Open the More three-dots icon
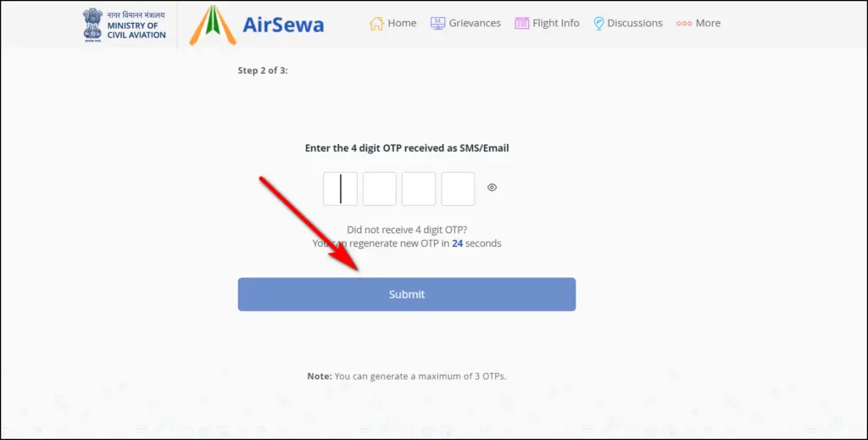The width and height of the screenshot is (868, 440). coord(684,23)
